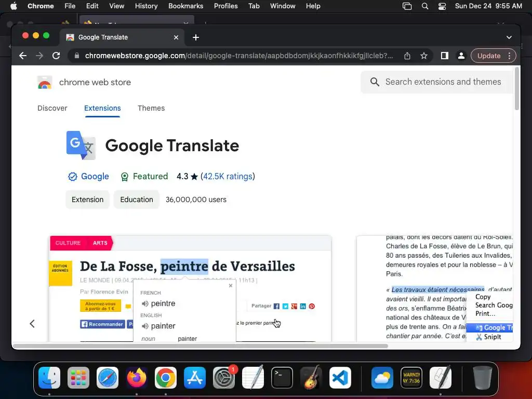The width and height of the screenshot is (532, 399).
Task: Open the Profiles menu
Action: click(225, 6)
